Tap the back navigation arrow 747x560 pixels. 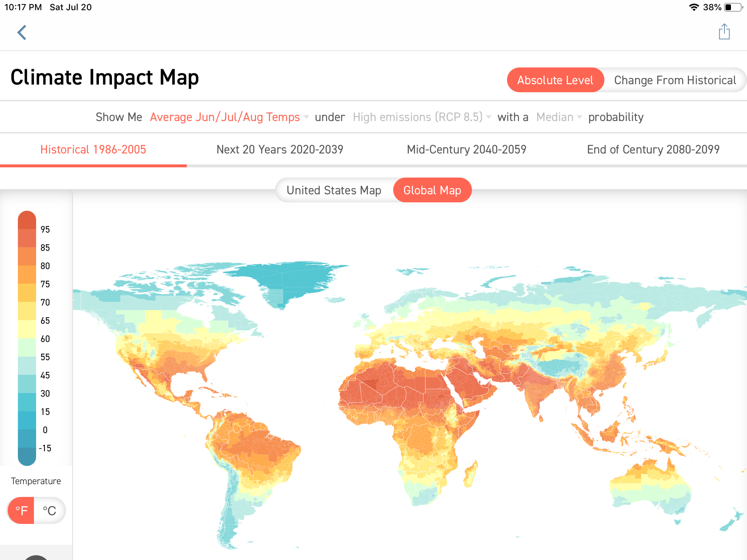22,32
